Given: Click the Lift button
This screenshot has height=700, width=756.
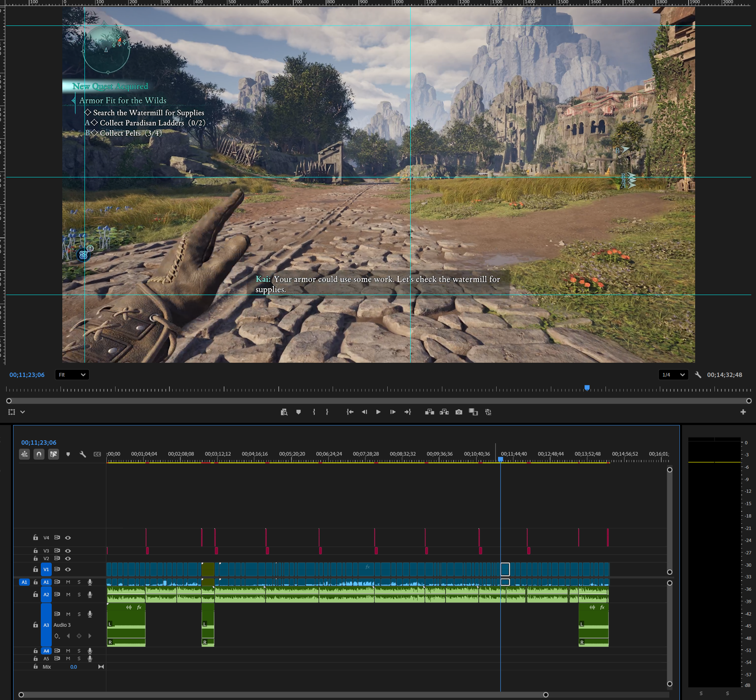Looking at the screenshot, I should click(x=429, y=412).
